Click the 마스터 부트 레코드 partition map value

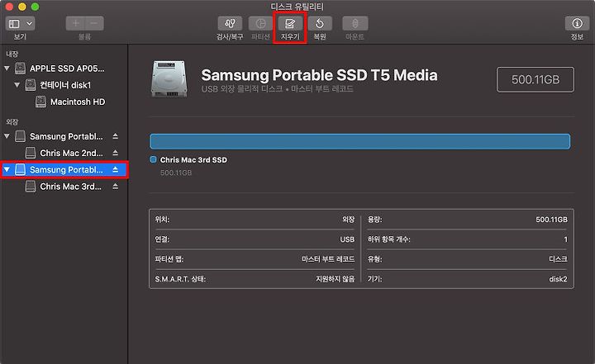tap(328, 259)
